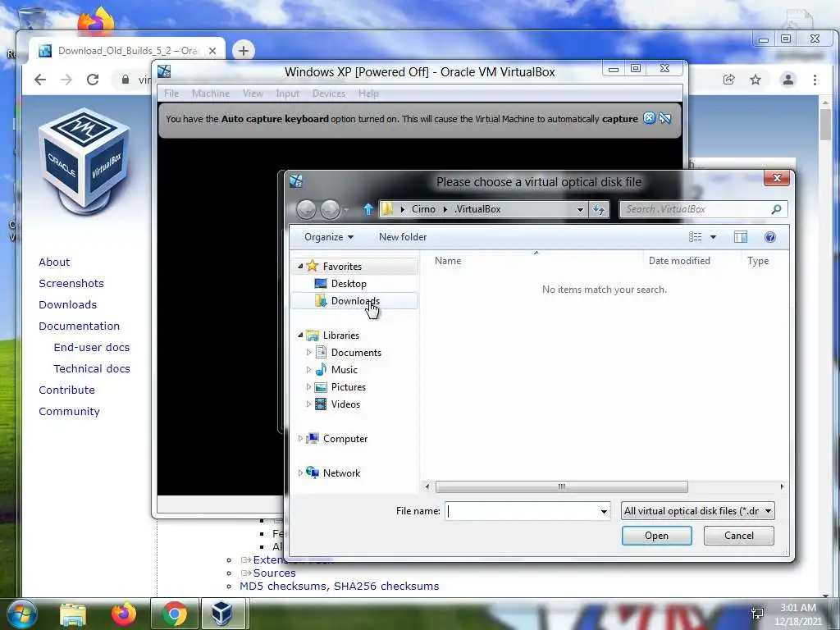Open the Windows Start orb
This screenshot has height=630, width=840.
click(21, 614)
